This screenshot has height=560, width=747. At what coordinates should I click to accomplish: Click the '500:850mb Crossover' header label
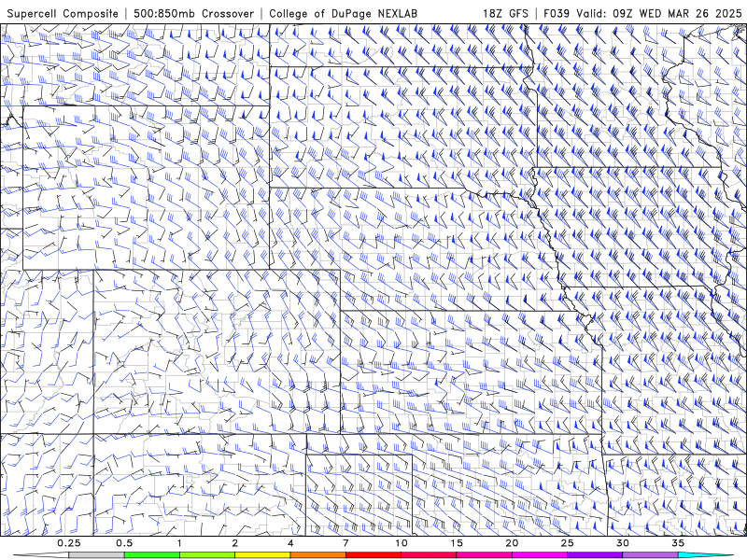point(193,13)
